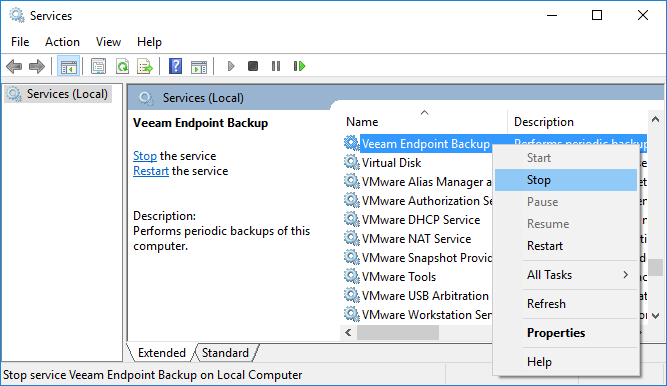667x386 pixels.
Task: Click the Services app icon in title bar
Action: coord(17,15)
